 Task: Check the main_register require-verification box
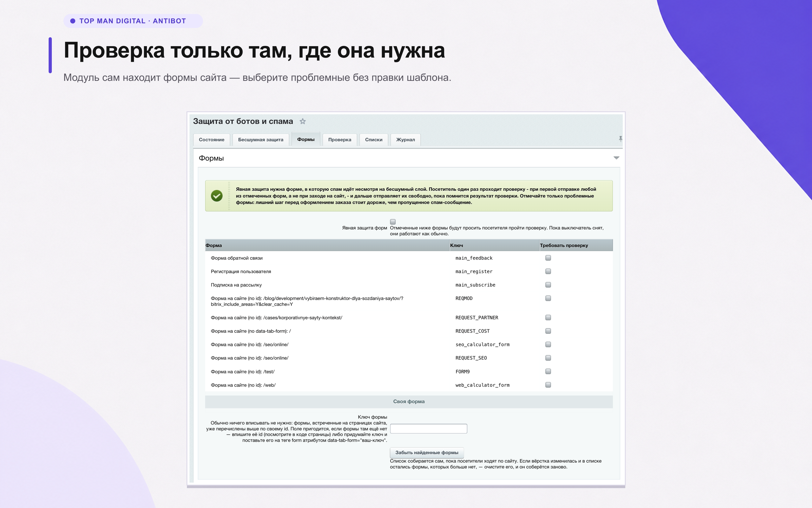coord(548,271)
